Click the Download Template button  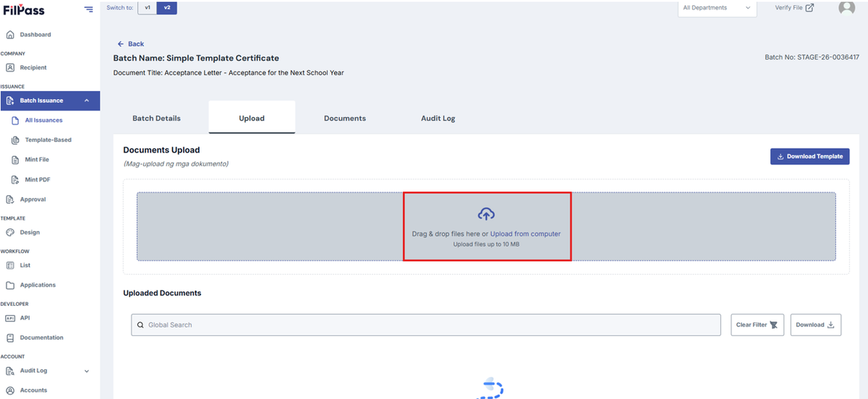click(x=810, y=156)
